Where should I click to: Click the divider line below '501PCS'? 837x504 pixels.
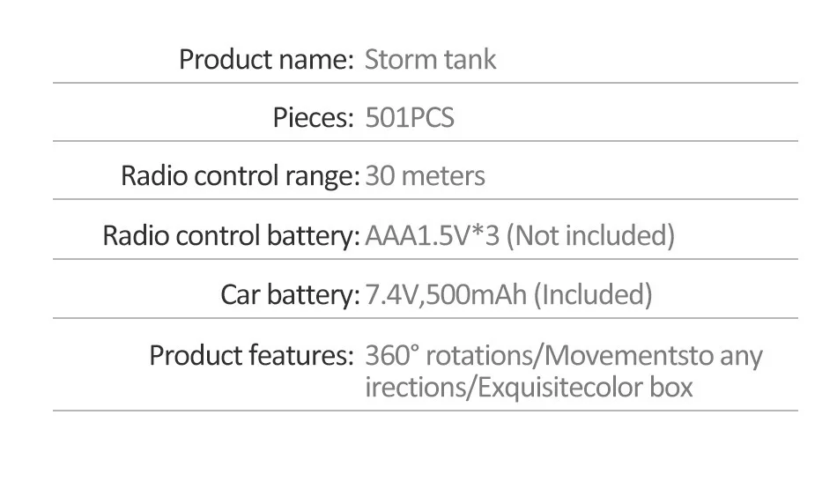coord(426,141)
